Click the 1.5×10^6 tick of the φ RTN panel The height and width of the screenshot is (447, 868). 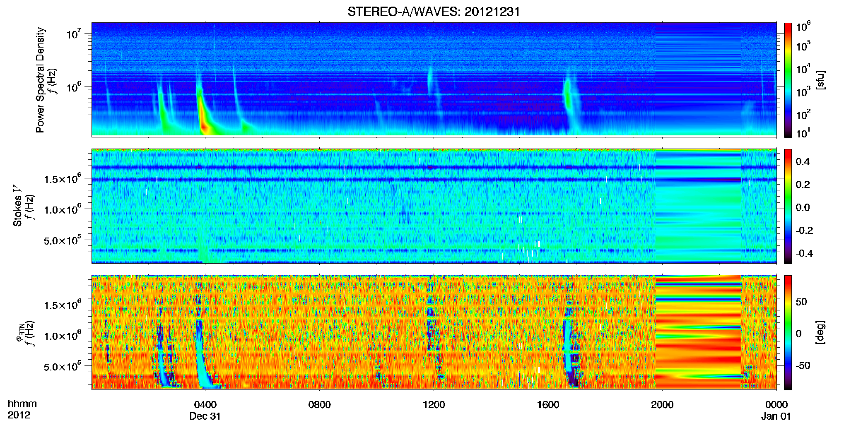(63, 305)
